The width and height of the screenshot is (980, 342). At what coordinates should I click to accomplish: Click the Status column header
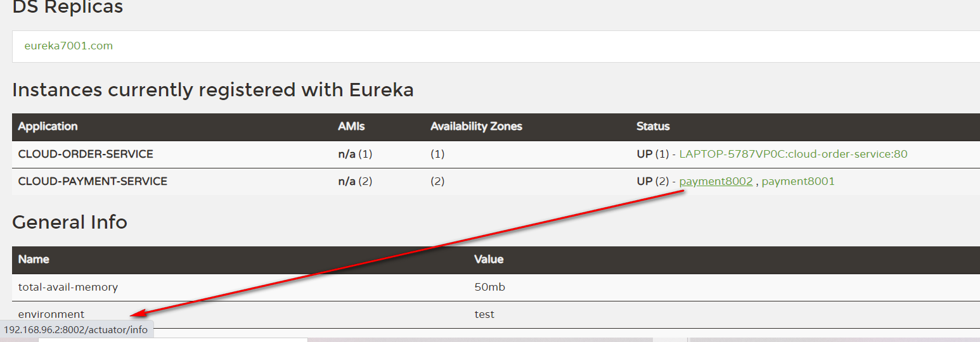[653, 127]
